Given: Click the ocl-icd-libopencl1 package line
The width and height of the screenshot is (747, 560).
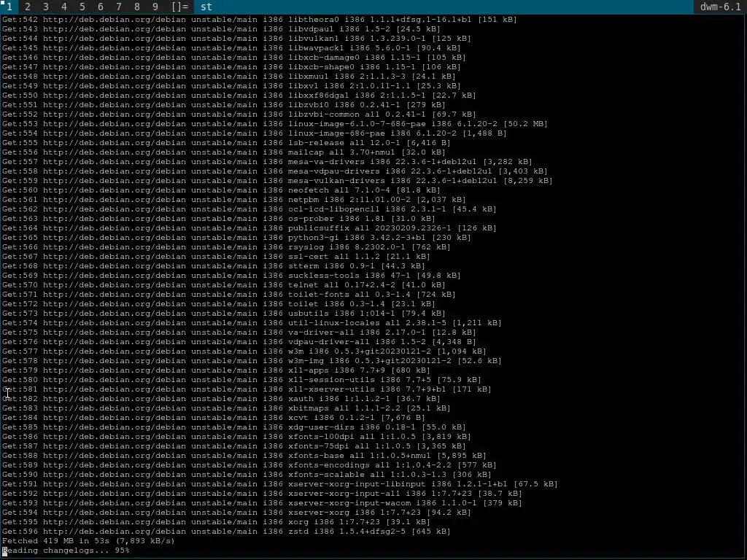Looking at the screenshot, I should pos(249,209).
